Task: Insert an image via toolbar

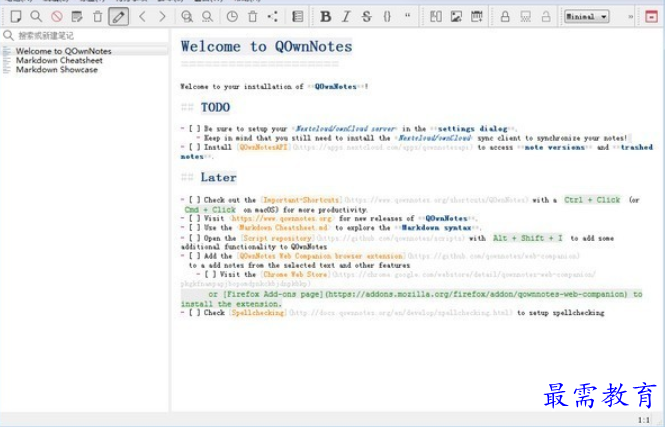Action: click(x=456, y=17)
